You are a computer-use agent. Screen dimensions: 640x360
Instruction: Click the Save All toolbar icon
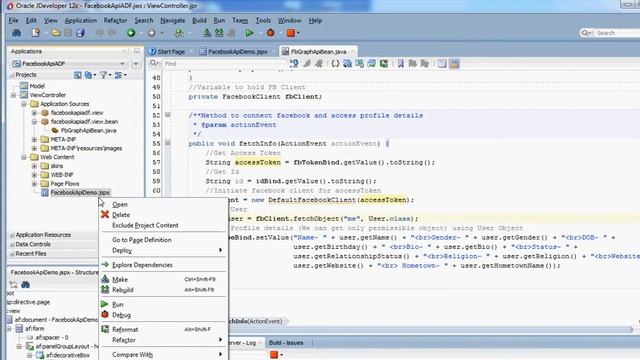coord(80,33)
